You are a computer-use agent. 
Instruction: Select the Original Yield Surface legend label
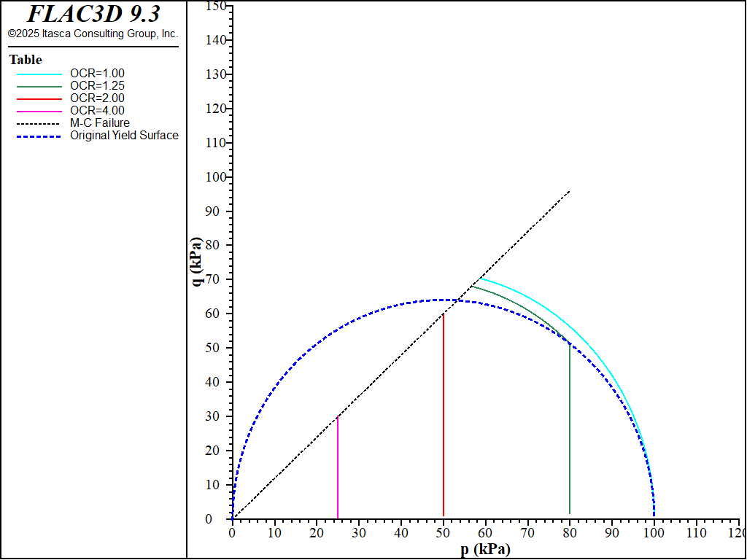(x=124, y=136)
